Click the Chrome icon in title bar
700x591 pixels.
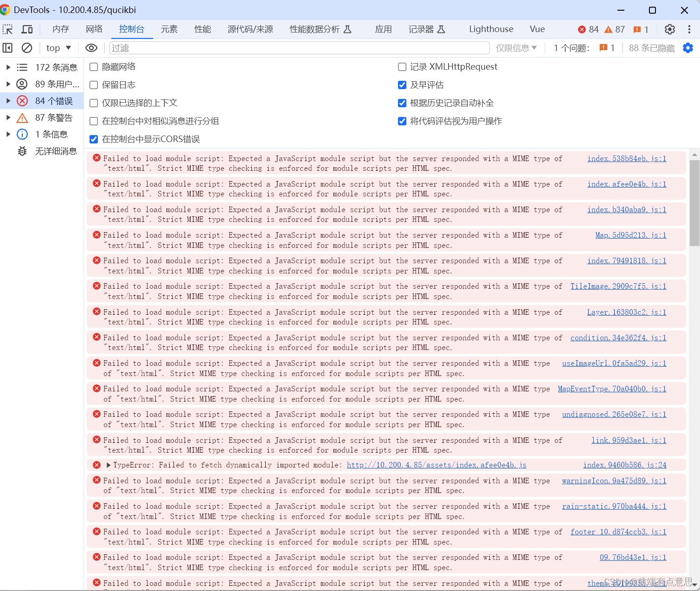pyautogui.click(x=5, y=10)
